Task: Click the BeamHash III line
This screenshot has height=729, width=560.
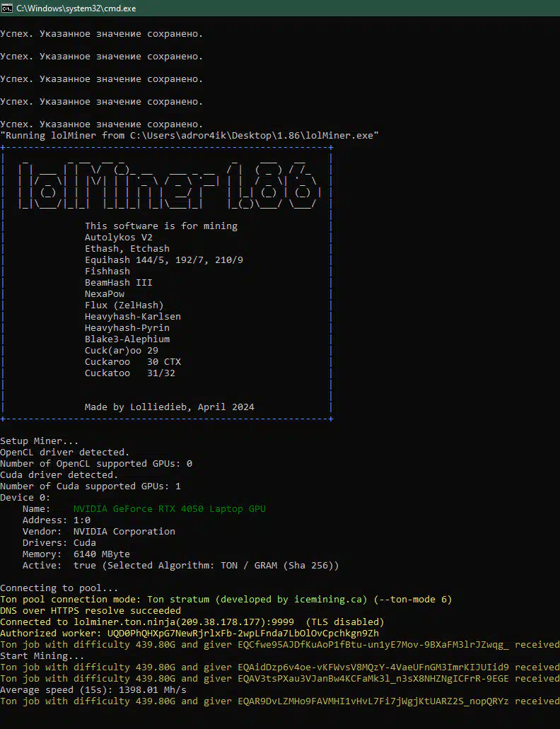Action: pyautogui.click(x=119, y=283)
